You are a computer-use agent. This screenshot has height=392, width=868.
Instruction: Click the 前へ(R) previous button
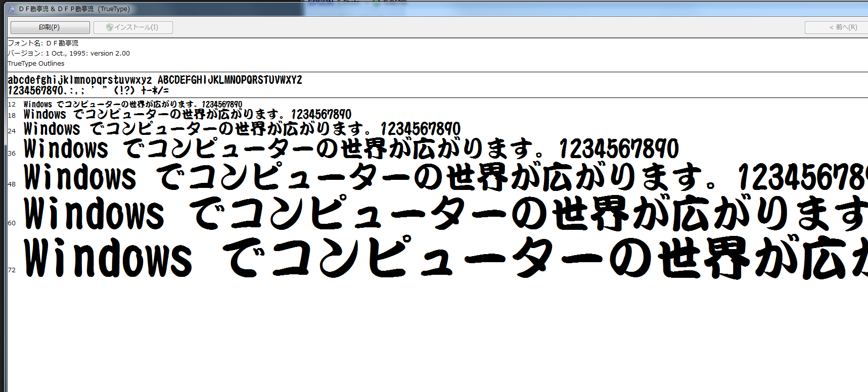click(x=836, y=27)
